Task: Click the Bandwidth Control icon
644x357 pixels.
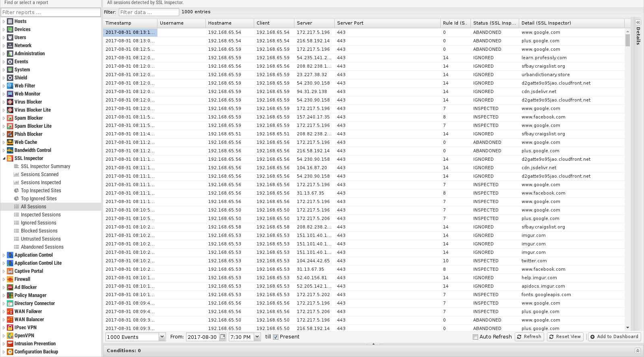Action: point(10,150)
